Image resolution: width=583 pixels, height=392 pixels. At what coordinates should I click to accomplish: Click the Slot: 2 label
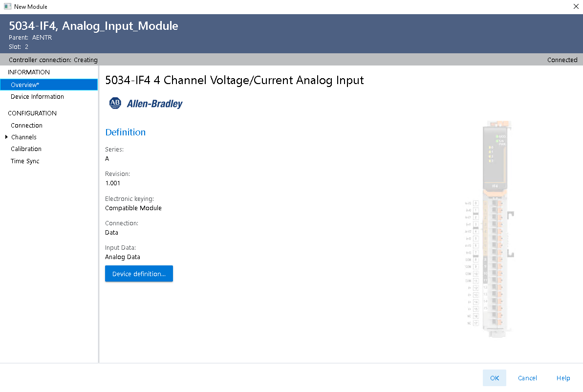tap(19, 47)
